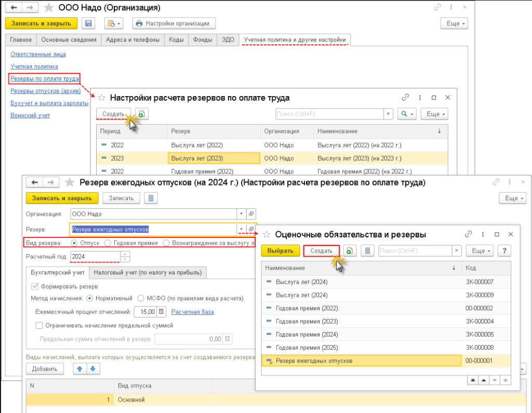Add Оценочные обязательства и резервы to favorites via star

tap(266, 235)
